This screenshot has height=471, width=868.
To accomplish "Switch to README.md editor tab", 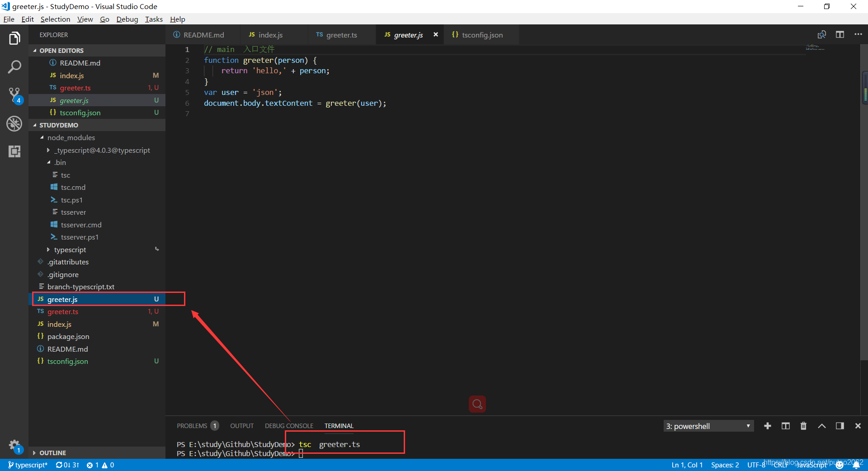I will 203,35.
